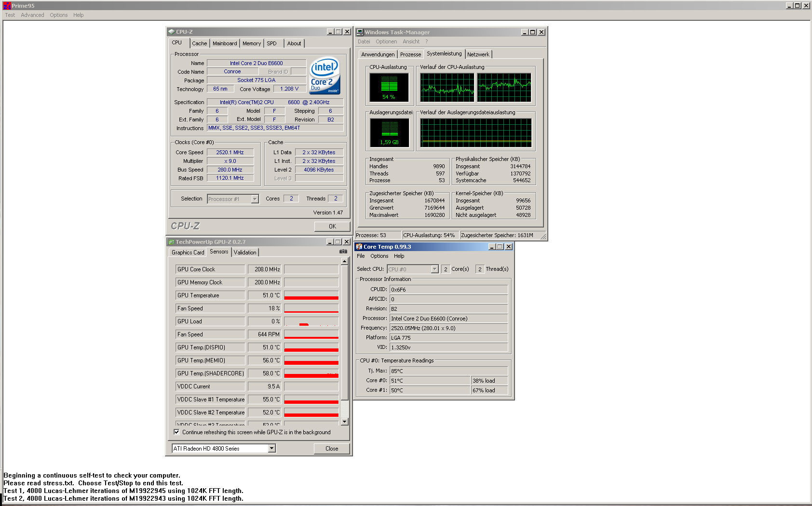Click the CPU-Auslastung usage gauge
812x506 pixels.
[x=389, y=87]
